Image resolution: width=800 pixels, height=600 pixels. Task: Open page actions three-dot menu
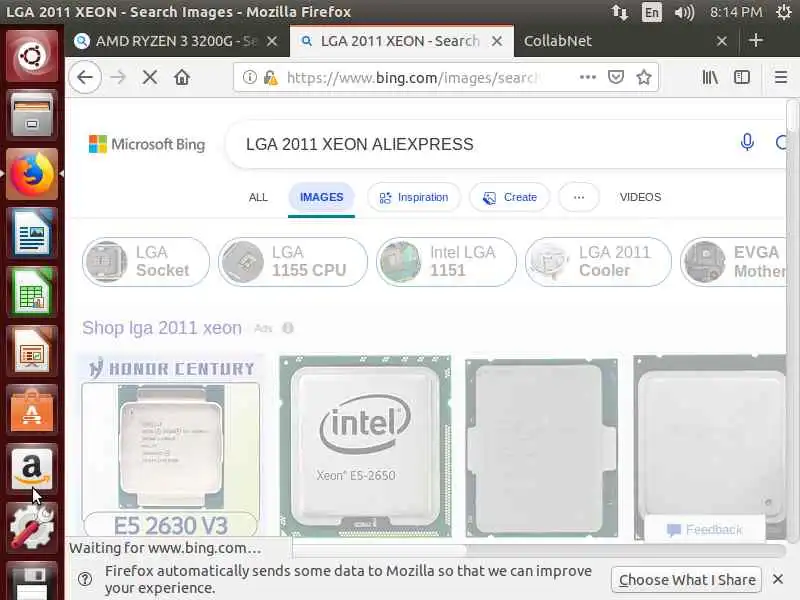[588, 77]
